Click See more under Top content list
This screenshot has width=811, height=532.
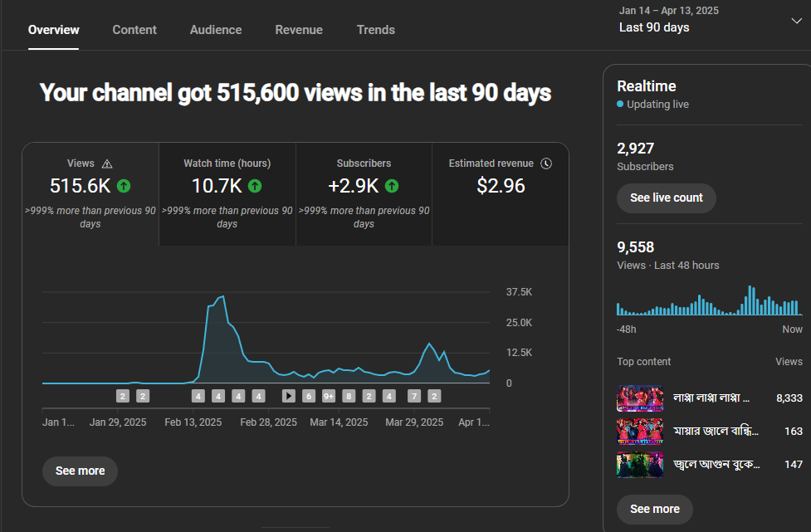click(x=654, y=509)
